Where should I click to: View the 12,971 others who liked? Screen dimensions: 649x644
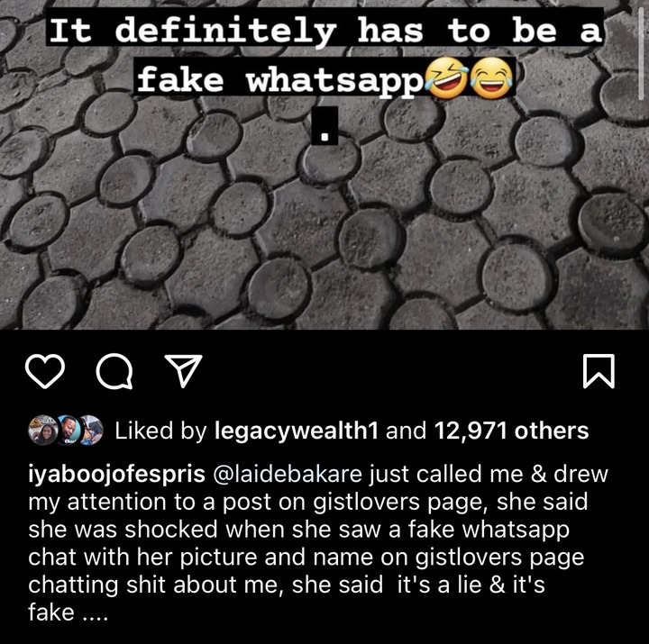[x=511, y=431]
